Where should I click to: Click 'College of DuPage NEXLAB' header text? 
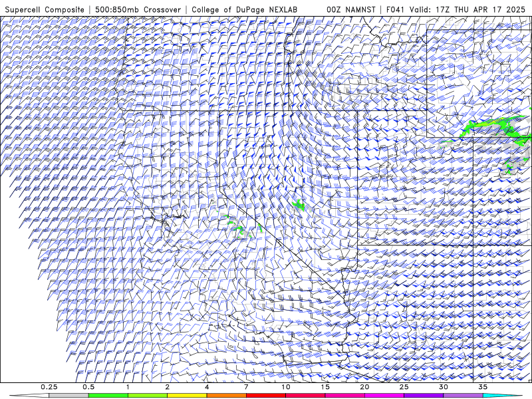(244, 9)
